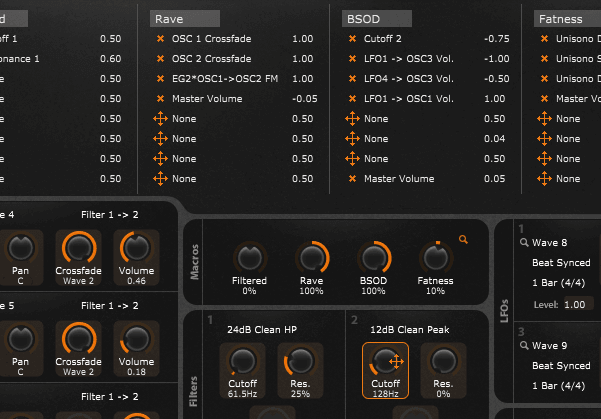
Task: Remove Master Volume from the BSOD macro
Action: [x=352, y=178]
